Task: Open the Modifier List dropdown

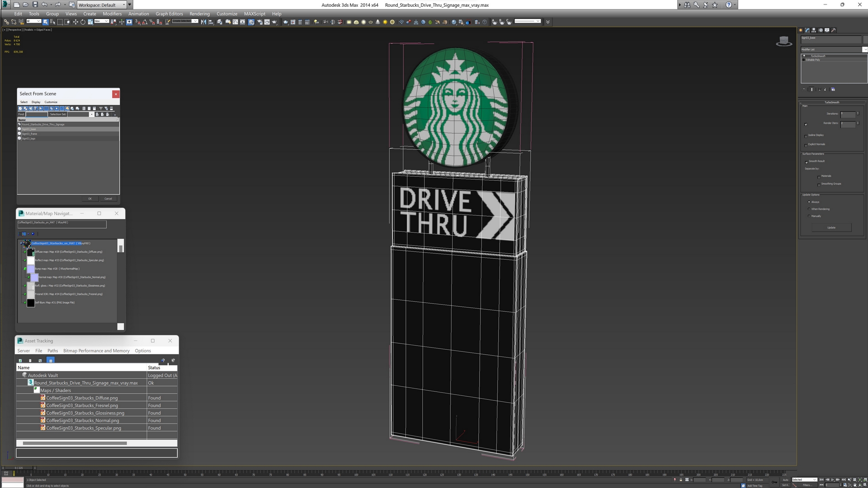Action: click(x=834, y=49)
